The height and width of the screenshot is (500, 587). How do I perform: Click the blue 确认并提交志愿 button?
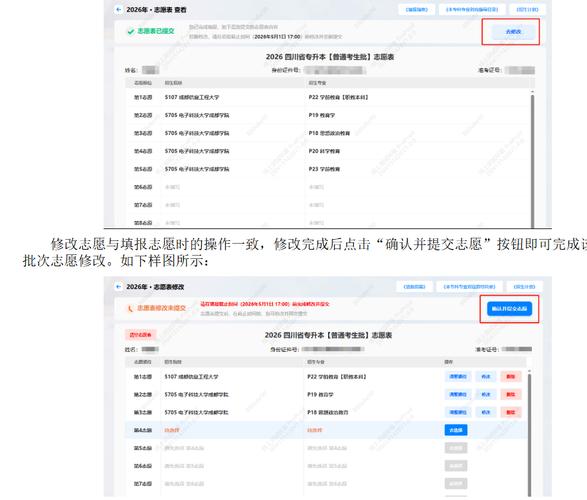tap(509, 309)
